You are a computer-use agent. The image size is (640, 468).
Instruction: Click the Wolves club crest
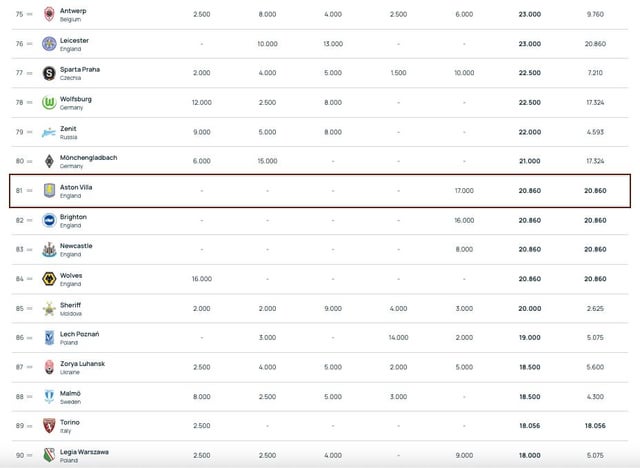point(49,279)
